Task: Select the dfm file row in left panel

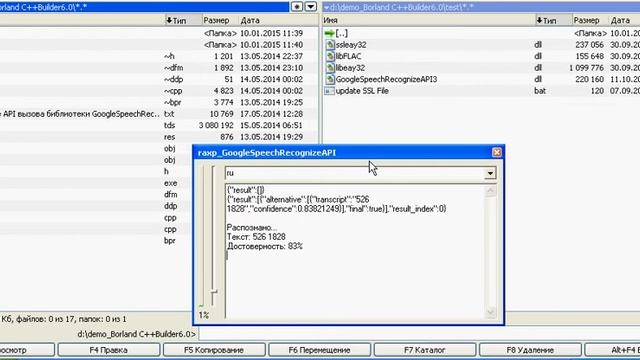Action: point(96,194)
